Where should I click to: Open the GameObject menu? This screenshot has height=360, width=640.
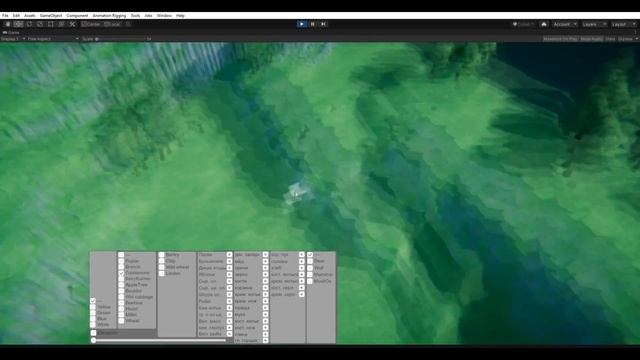tap(51, 16)
